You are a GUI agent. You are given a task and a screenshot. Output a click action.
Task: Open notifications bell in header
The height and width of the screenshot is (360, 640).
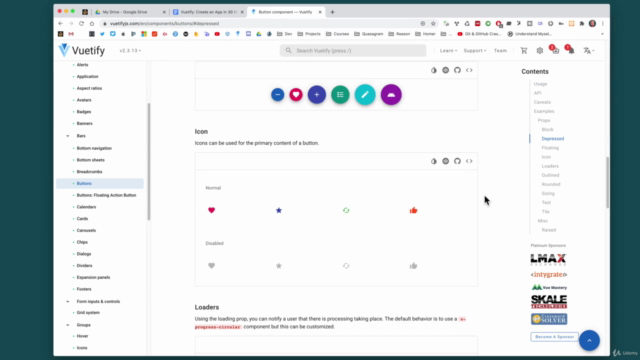click(571, 51)
